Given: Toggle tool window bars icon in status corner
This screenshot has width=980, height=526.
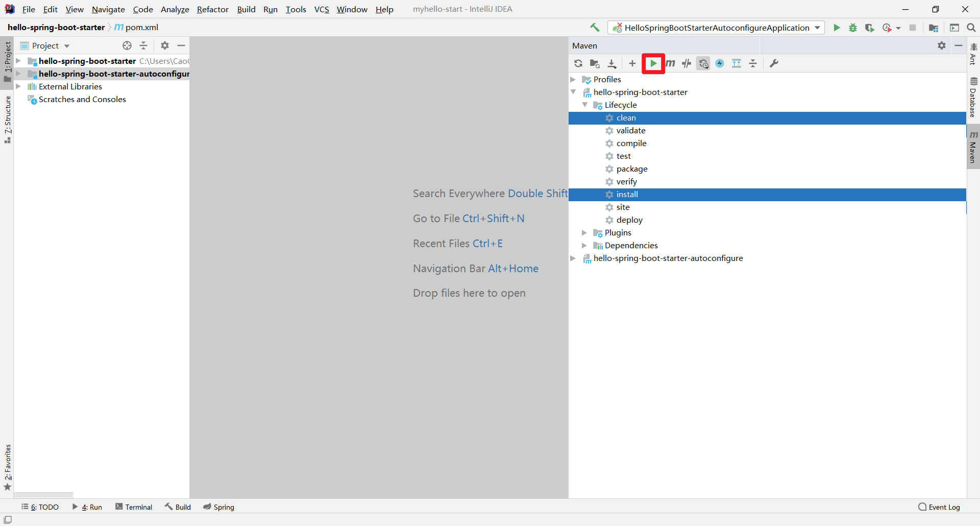Looking at the screenshot, I should pyautogui.click(x=8, y=520).
